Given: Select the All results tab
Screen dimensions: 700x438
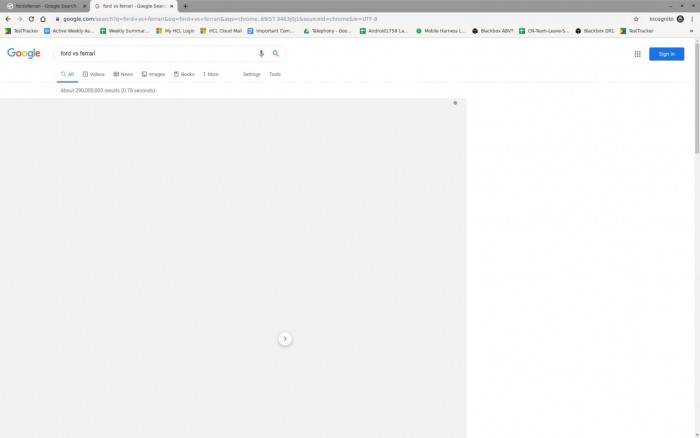Looking at the screenshot, I should [x=67, y=74].
